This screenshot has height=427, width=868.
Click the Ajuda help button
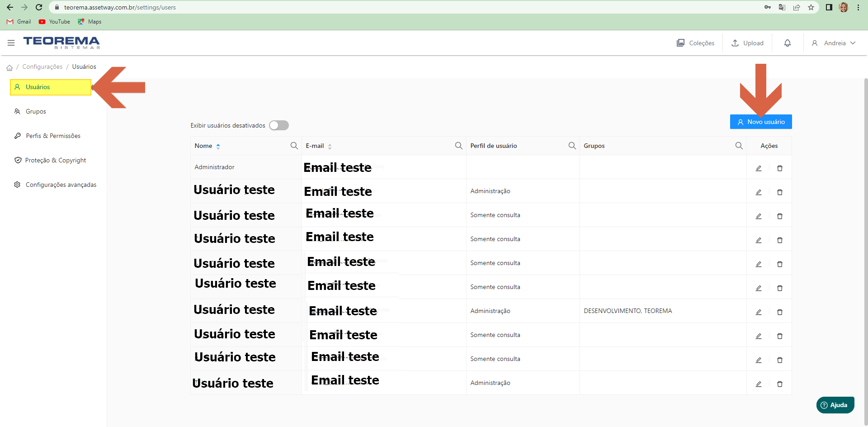coord(835,405)
